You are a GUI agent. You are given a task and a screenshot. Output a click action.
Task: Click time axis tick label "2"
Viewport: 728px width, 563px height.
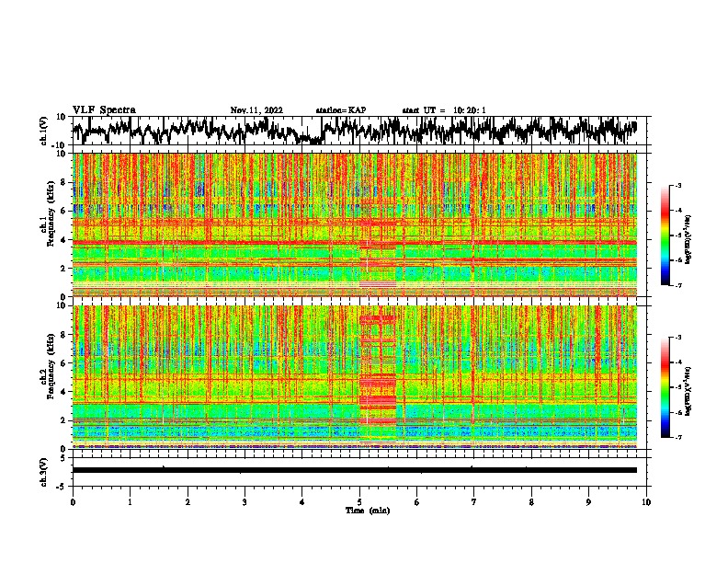pos(188,501)
